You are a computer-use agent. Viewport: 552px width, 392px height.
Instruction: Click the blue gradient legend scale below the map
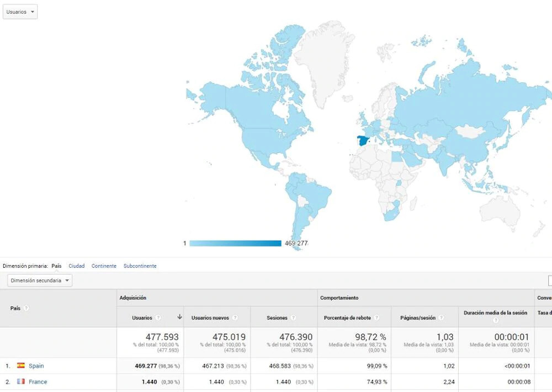[x=235, y=243]
